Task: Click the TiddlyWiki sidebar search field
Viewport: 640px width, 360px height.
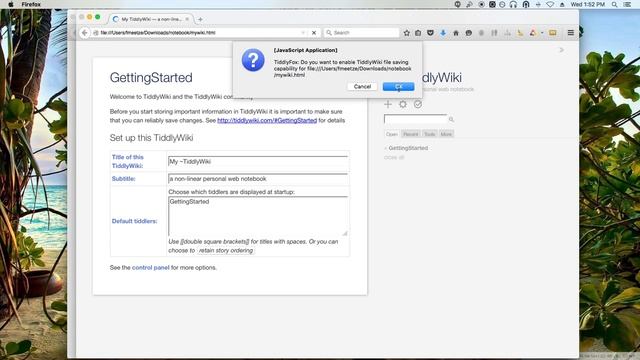Action: point(416,119)
